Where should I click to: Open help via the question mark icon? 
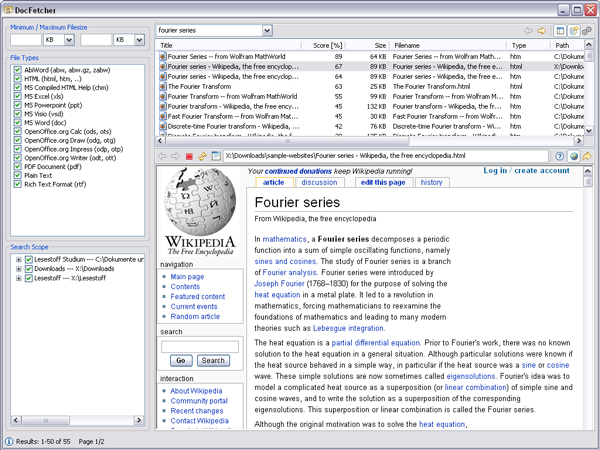pos(559,156)
